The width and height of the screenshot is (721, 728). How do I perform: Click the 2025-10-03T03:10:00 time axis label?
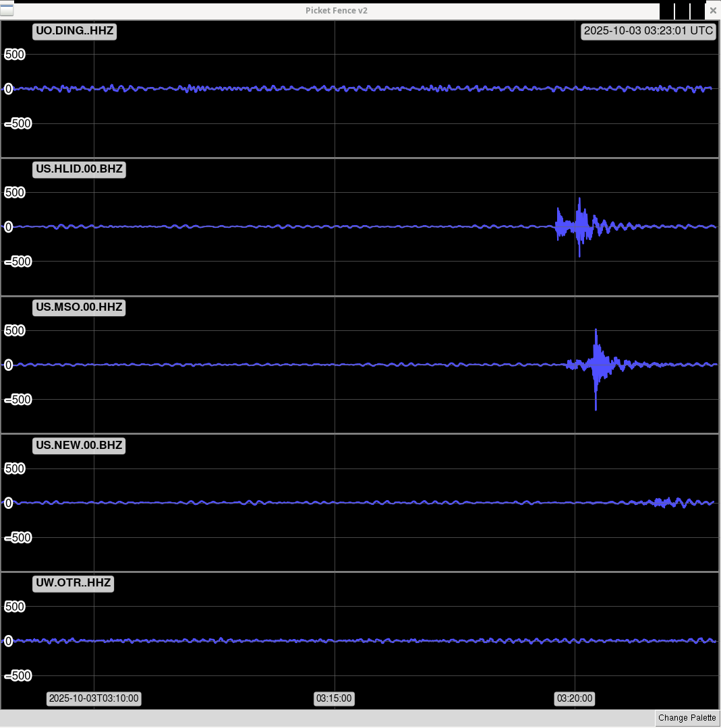pos(94,698)
